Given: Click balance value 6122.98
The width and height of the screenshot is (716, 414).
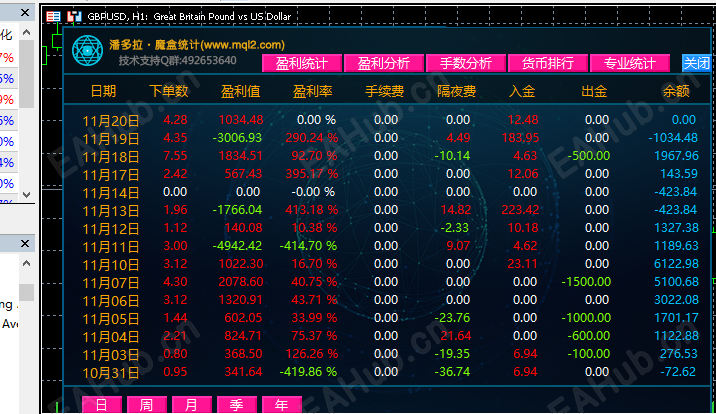Looking at the screenshot, I should [x=676, y=264].
